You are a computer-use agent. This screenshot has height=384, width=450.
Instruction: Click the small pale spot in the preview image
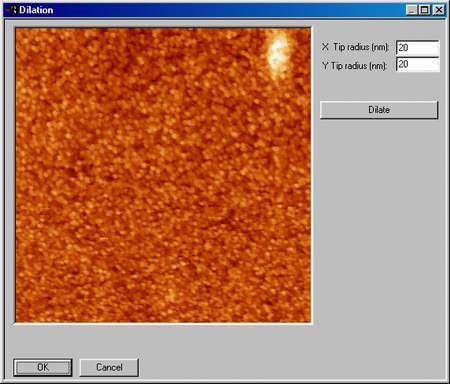click(x=172, y=295)
